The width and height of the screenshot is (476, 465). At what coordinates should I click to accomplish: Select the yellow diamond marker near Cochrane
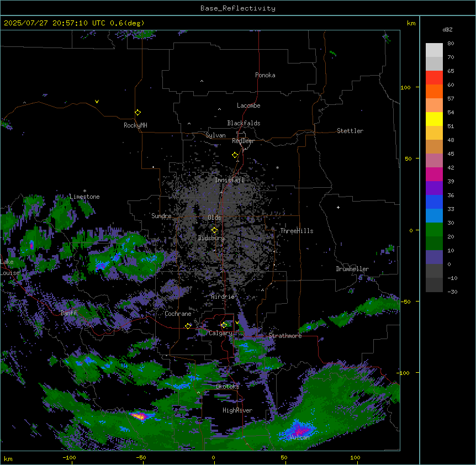click(188, 326)
